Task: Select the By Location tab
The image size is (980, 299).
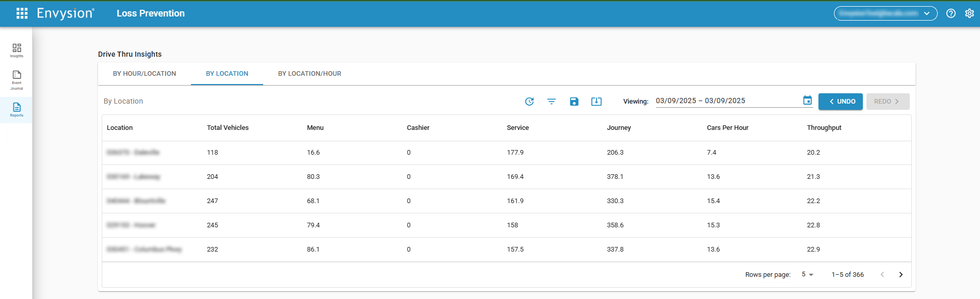Action: (x=227, y=74)
